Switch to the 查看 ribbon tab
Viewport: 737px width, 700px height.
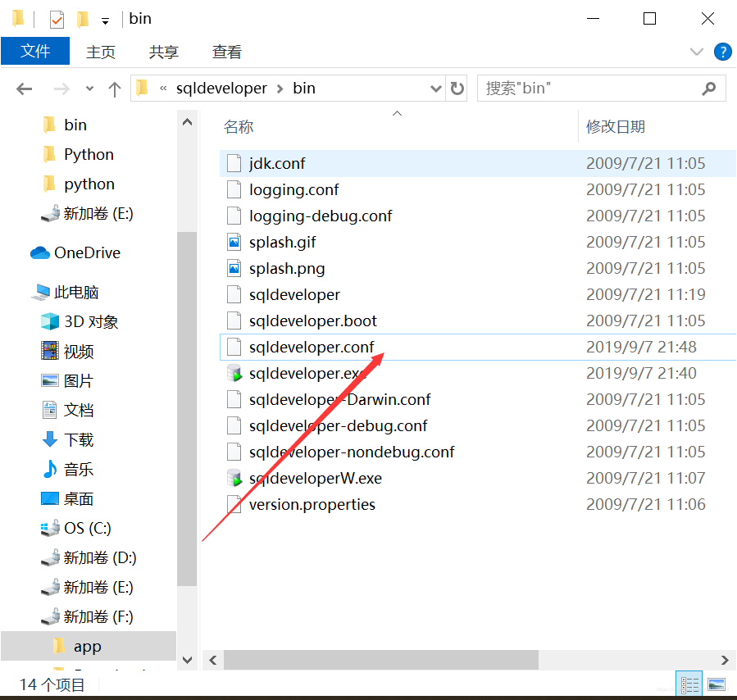226,52
